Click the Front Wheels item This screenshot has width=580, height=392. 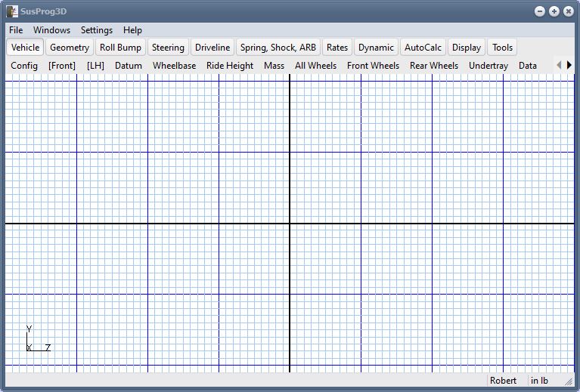point(373,66)
